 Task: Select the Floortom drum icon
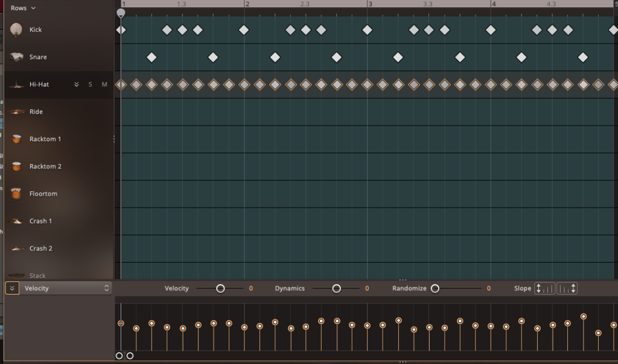(x=17, y=194)
